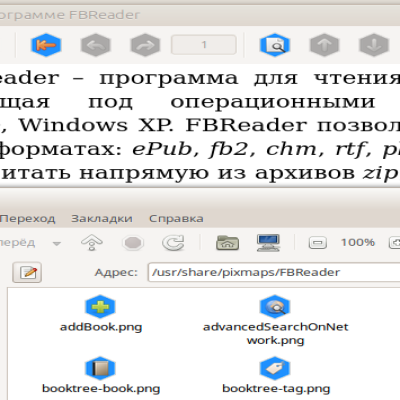Screen dimensions: 400x400
Task: Expand the forward history dropdown arrow
Action: (x=57, y=243)
